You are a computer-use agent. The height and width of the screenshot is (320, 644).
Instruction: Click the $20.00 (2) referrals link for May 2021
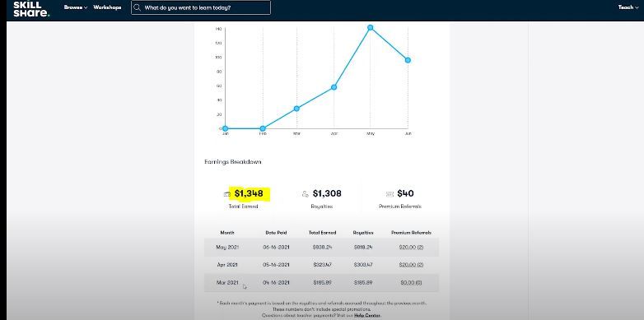click(411, 248)
